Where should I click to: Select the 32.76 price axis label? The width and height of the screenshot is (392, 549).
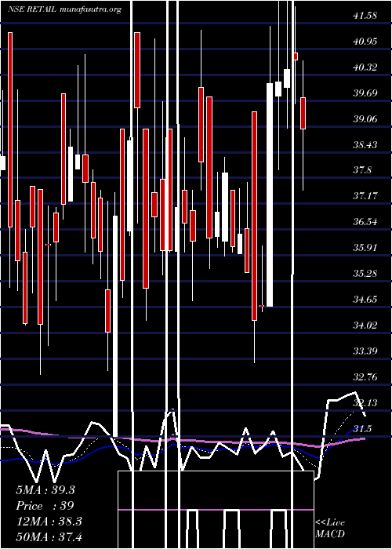pos(365,377)
